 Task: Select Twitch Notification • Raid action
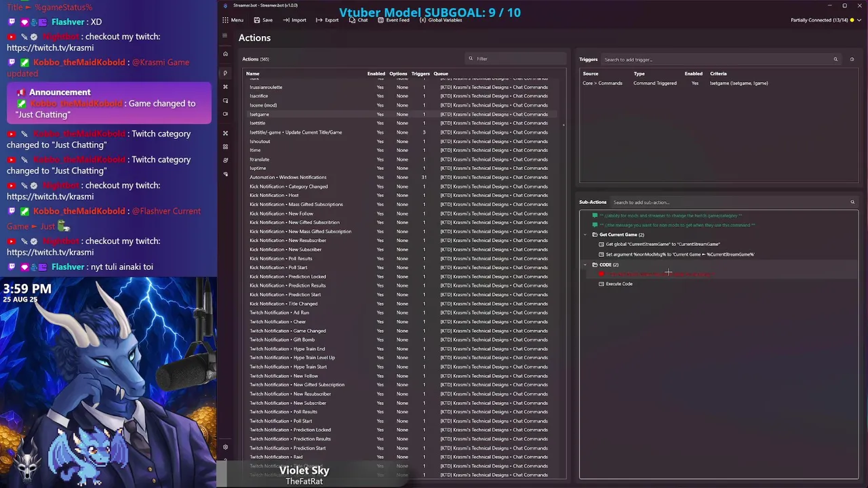(403, 457)
